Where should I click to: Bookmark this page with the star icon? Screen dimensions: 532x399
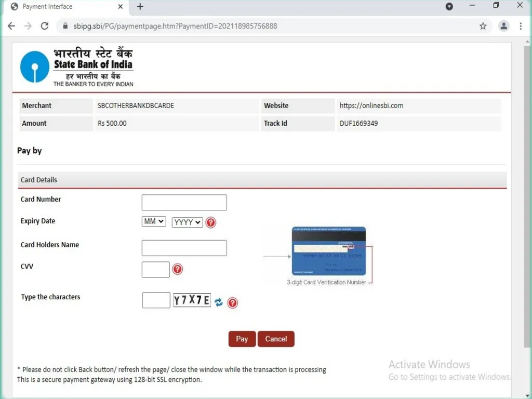coord(483,26)
